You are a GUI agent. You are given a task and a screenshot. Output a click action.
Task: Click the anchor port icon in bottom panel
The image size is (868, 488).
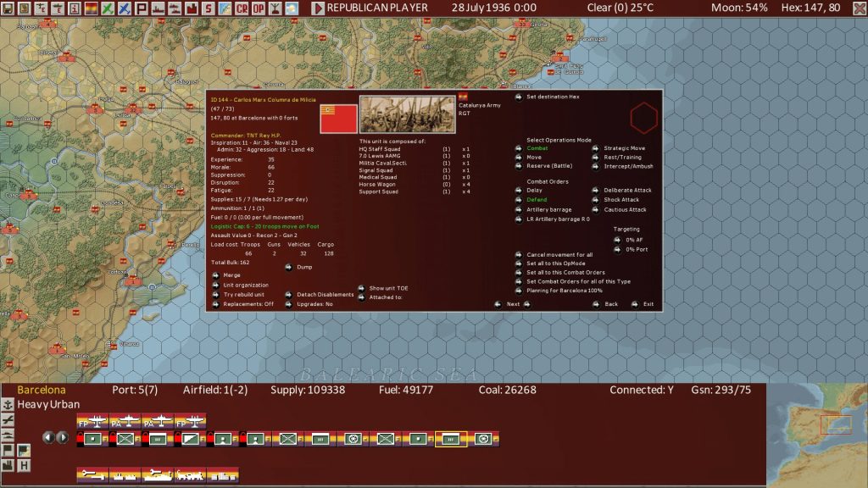(8, 405)
